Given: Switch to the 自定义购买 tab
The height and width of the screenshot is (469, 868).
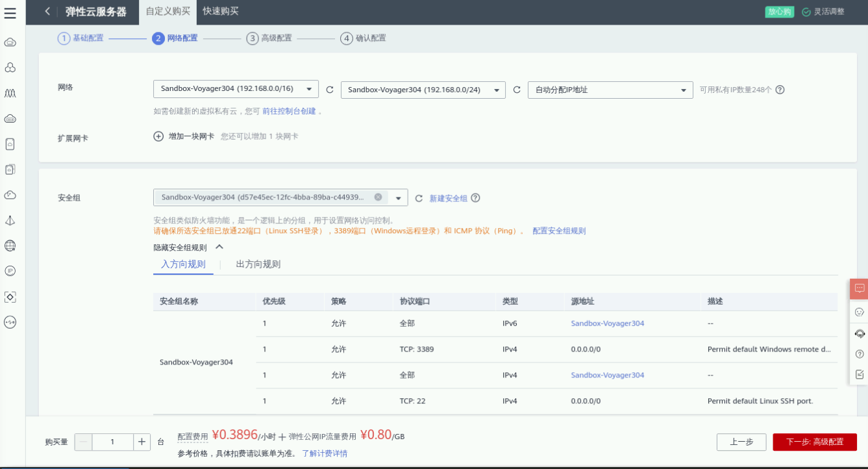Looking at the screenshot, I should pyautogui.click(x=168, y=11).
